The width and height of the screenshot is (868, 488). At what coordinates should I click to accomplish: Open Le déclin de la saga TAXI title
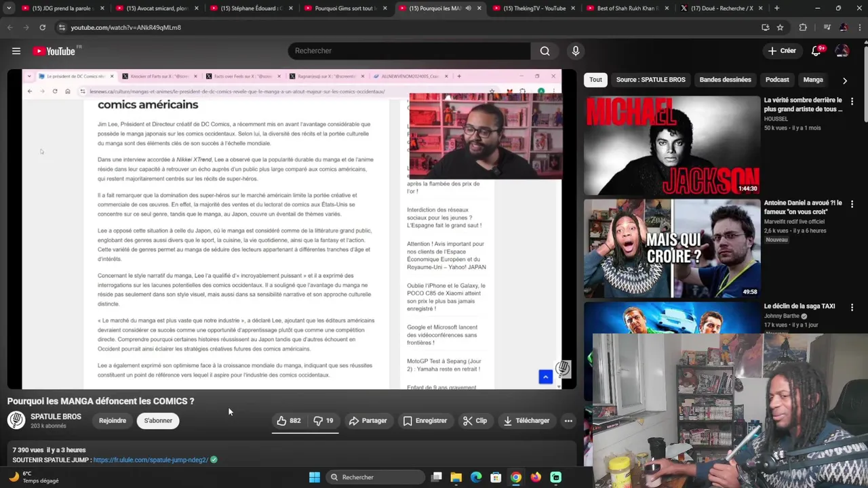tap(800, 306)
